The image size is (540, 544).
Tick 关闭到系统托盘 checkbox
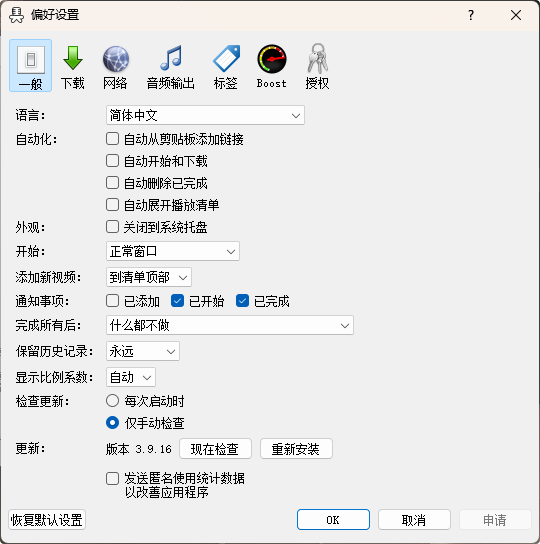coord(112,227)
